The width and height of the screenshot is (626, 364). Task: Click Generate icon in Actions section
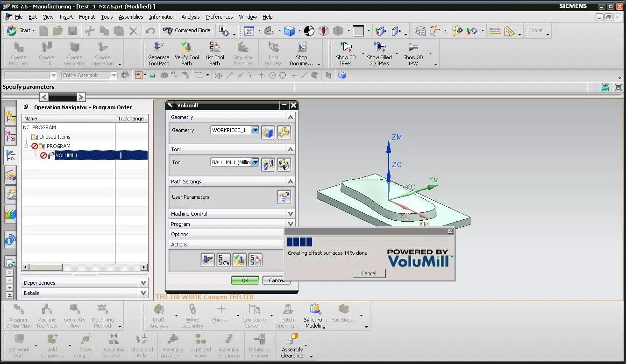click(x=208, y=260)
